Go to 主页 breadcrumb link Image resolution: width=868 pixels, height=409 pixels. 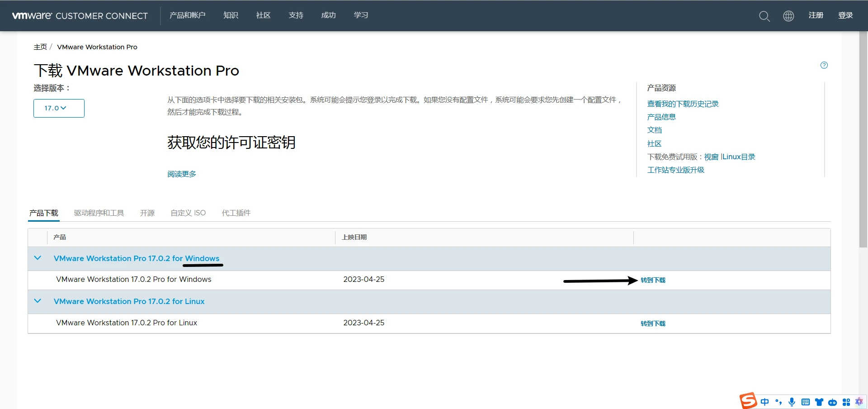pos(40,47)
